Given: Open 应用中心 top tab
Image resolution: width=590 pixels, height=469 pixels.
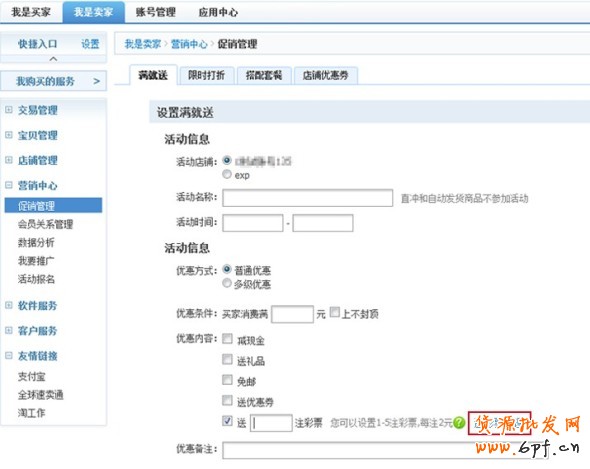Looking at the screenshot, I should [218, 12].
